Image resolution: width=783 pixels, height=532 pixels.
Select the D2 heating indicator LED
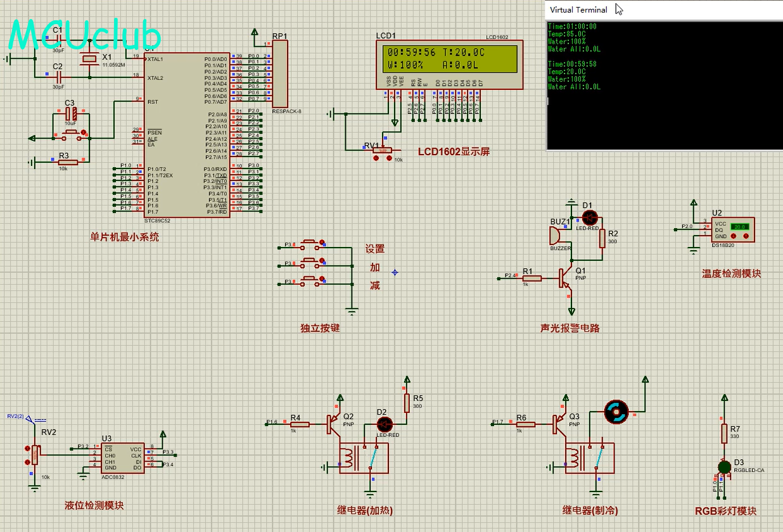385,424
